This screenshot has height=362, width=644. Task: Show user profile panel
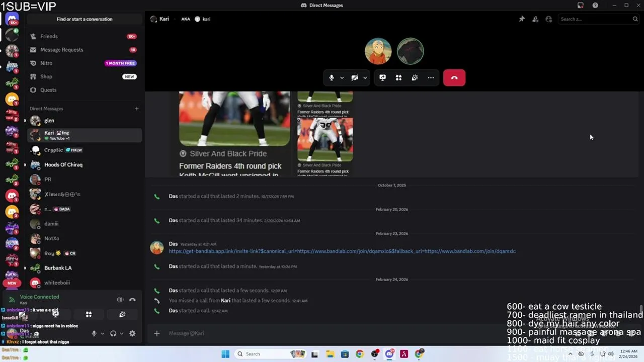pos(549,19)
